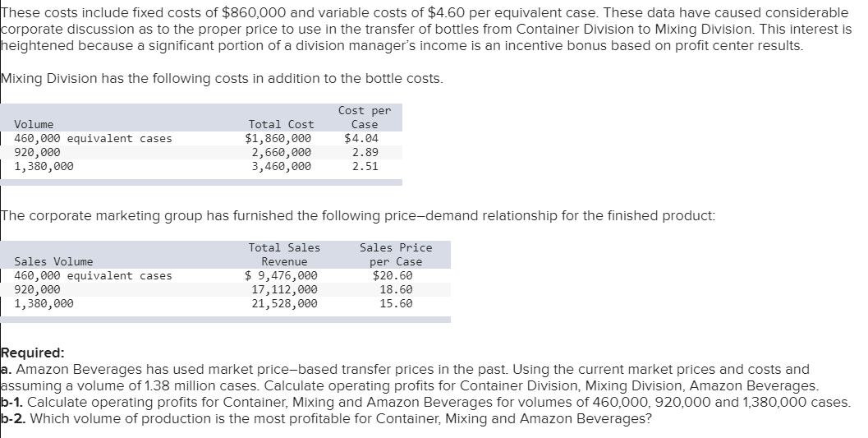Click the Volume column header in cost table
Image resolution: width=868 pixels, height=438 pixels.
34,124
